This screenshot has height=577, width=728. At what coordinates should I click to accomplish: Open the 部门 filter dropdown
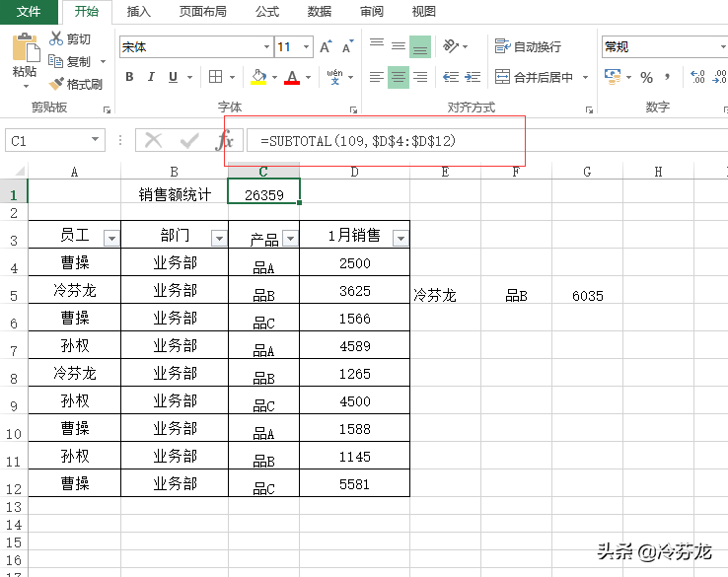click(219, 239)
